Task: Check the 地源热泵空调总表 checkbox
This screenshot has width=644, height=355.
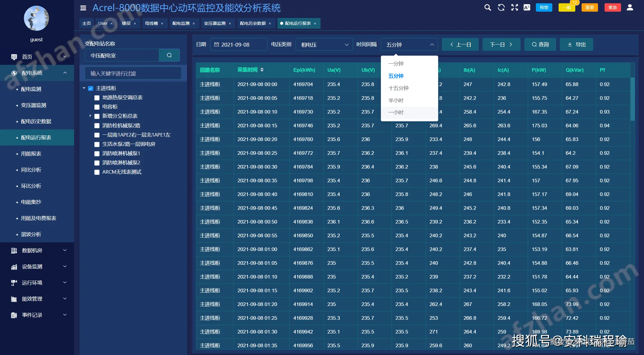Action: (97, 98)
